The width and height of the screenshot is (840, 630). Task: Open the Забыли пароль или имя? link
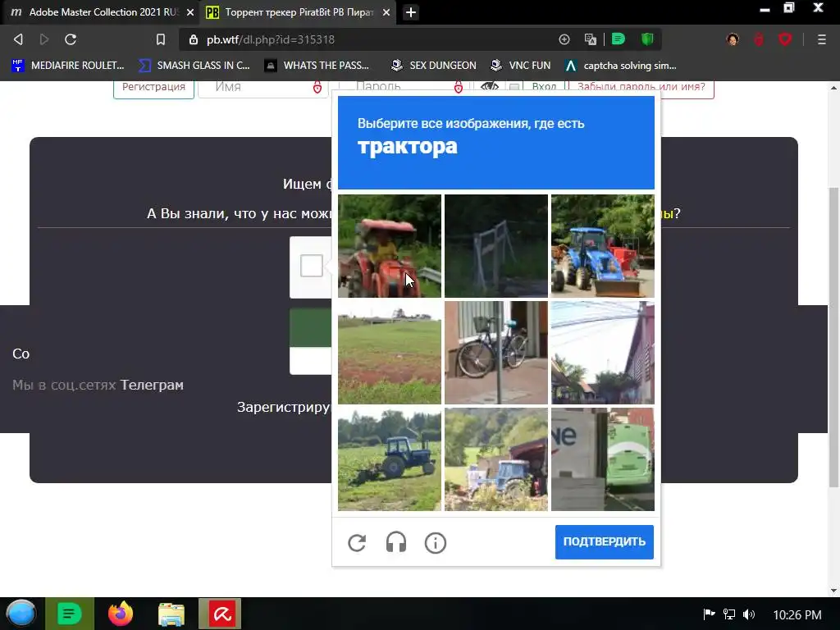(x=641, y=88)
